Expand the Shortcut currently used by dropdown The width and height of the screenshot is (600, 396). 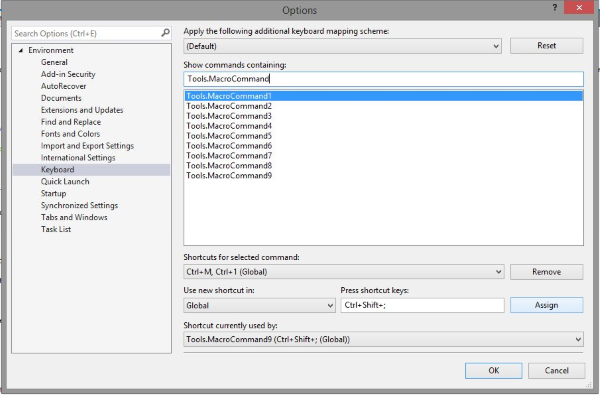(383, 339)
